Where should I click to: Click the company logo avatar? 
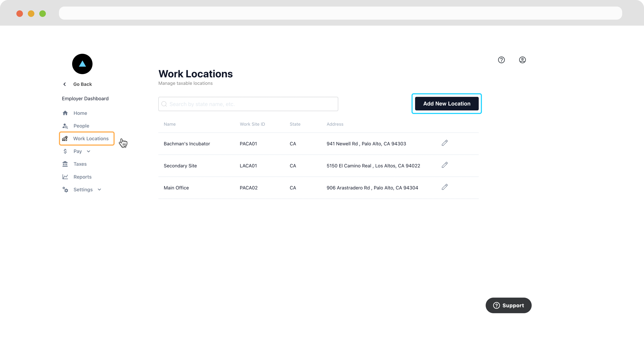click(x=82, y=64)
